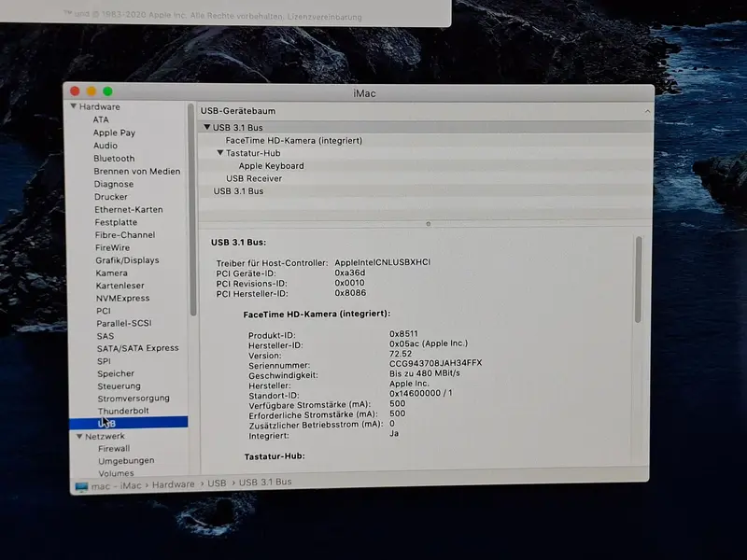Select ATA in the sidebar
This screenshot has height=560, width=747.
[x=101, y=119]
